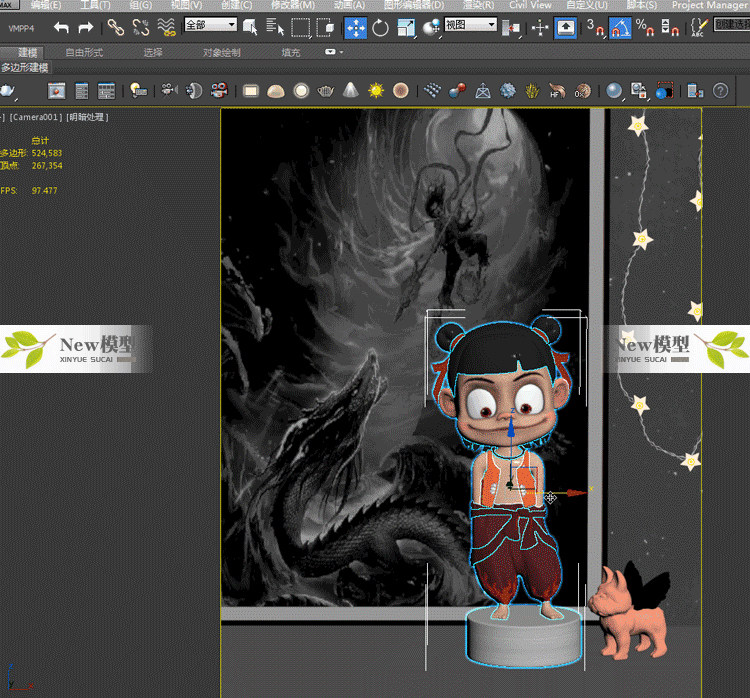The width and height of the screenshot is (750, 698).
Task: Toggle Angle Snap on or off
Action: (620, 28)
